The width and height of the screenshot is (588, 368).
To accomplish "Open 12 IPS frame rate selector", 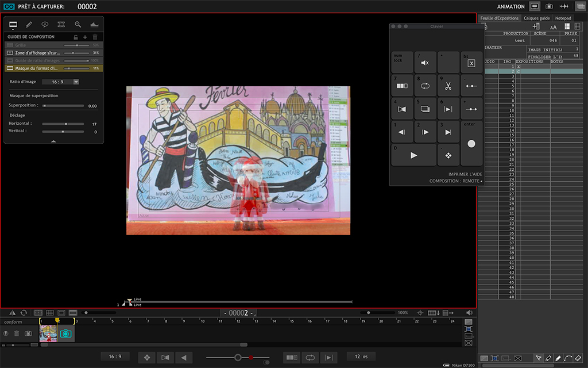I will coord(361,356).
